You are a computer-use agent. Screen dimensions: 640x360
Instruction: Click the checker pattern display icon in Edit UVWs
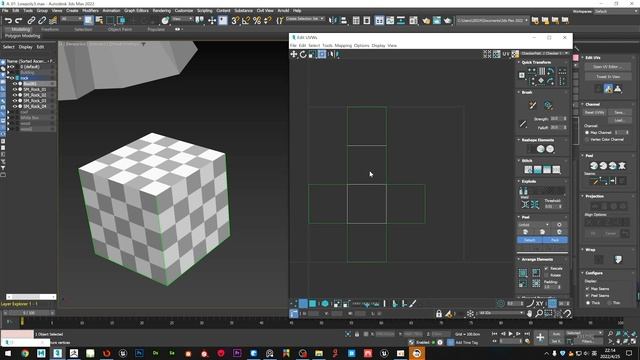click(x=515, y=54)
